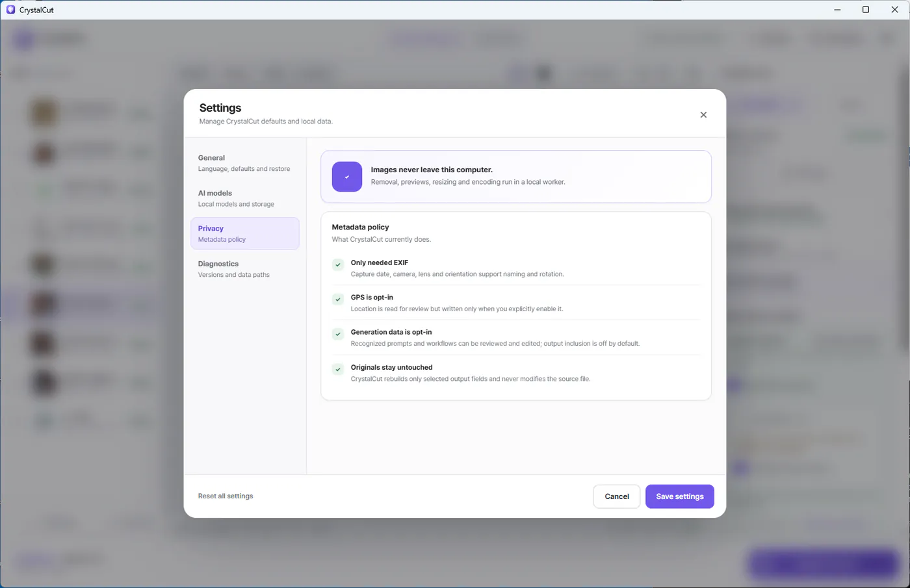Click the 'Originals stay untouched' label
Viewport: 910px width, 588px height.
click(391, 367)
